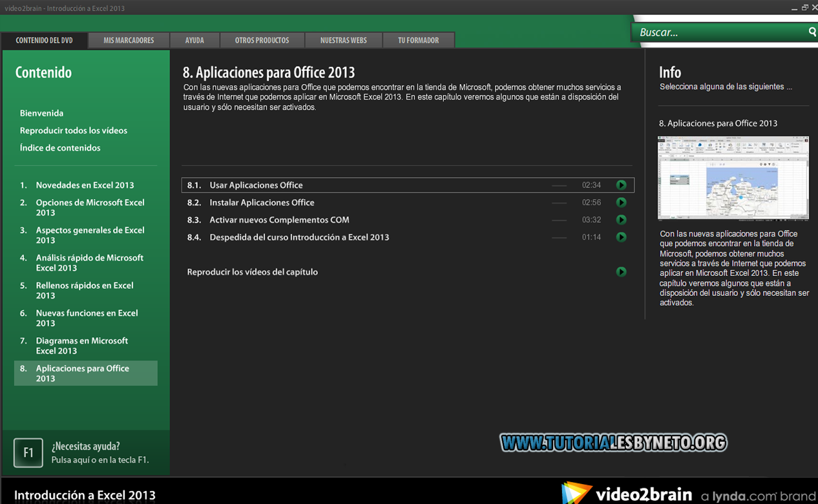Play video 8.4 Despedida del curso
818x504 pixels.
pyautogui.click(x=621, y=237)
